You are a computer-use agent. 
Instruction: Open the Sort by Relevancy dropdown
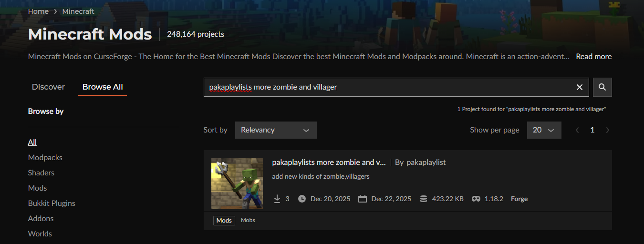tap(276, 130)
